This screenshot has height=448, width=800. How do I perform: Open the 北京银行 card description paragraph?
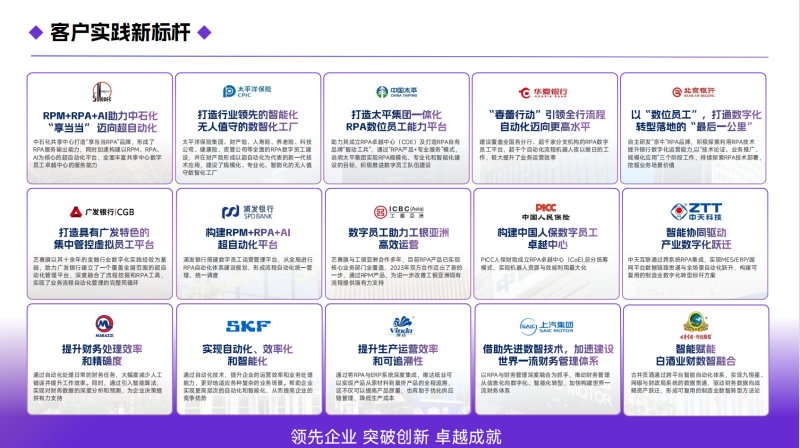pos(694,154)
